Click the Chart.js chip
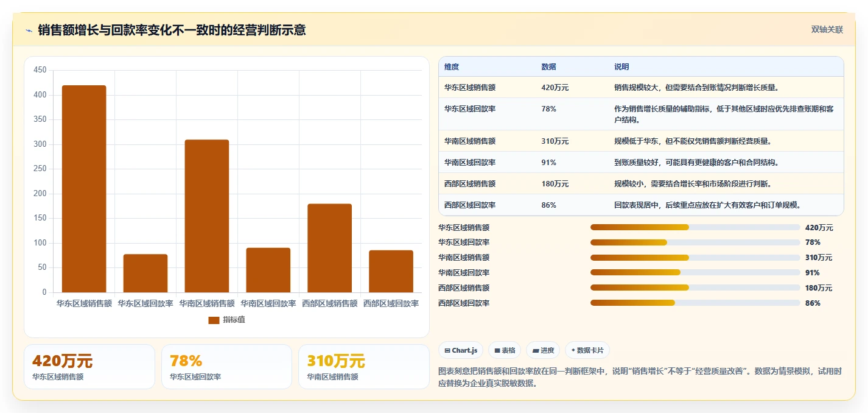868x413 pixels. pyautogui.click(x=461, y=350)
